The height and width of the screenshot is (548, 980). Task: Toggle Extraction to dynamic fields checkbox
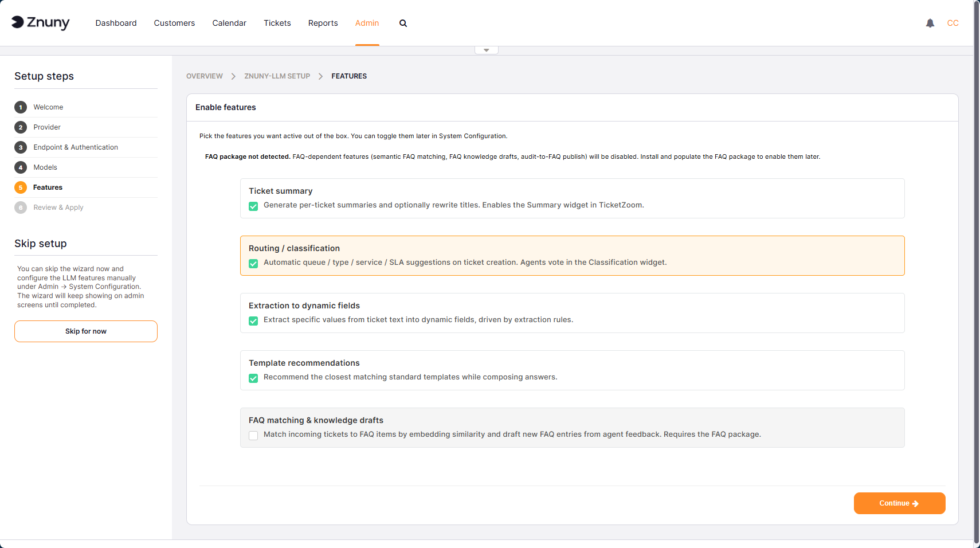tap(253, 321)
